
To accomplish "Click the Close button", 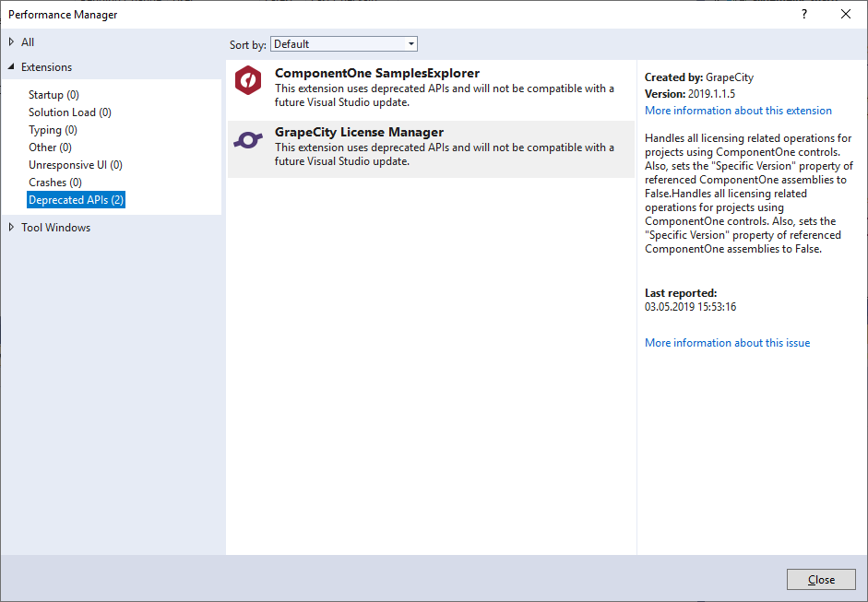I will (x=821, y=579).
